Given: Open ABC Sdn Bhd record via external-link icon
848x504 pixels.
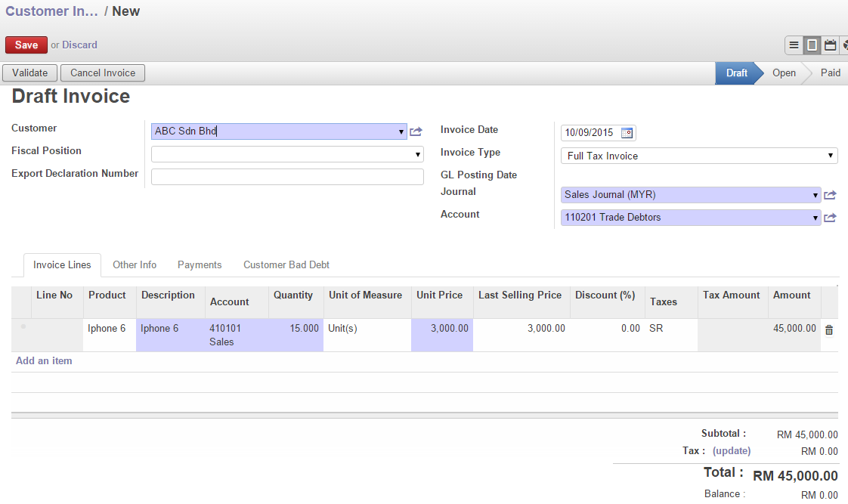Looking at the screenshot, I should point(416,130).
